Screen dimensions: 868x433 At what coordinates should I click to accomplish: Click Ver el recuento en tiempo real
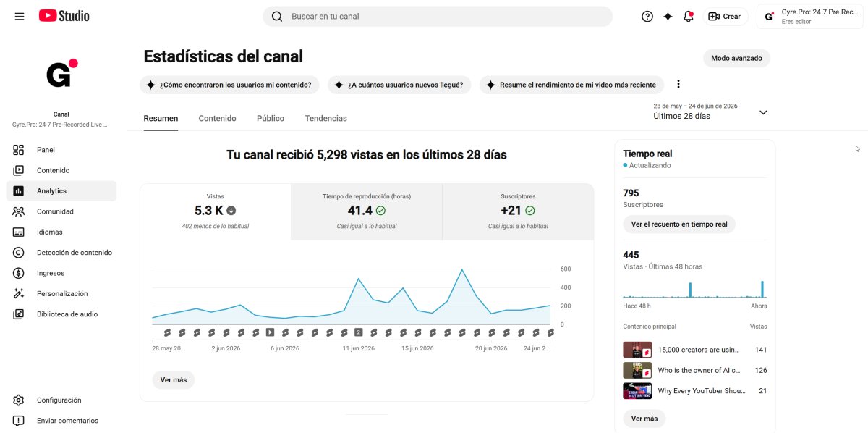coord(679,224)
